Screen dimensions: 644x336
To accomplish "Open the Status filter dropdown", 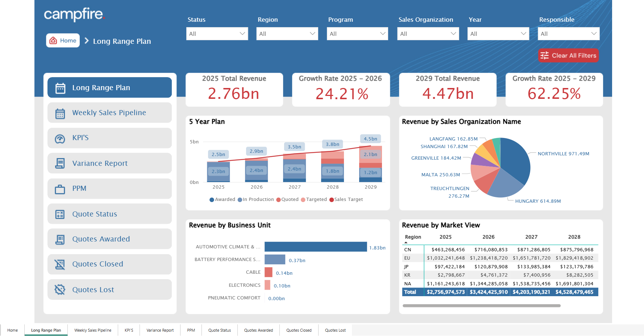I will pos(217,34).
